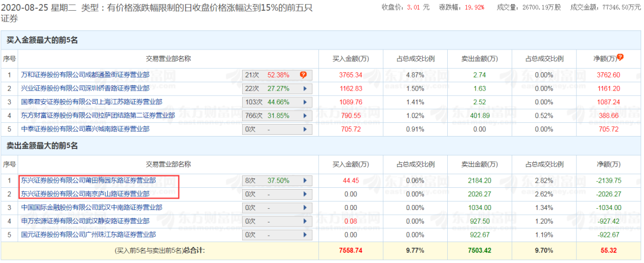This screenshot has width=644, height=263.
Task: Open 万和证券成都通盈街证券营业部 link
Action: point(88,75)
